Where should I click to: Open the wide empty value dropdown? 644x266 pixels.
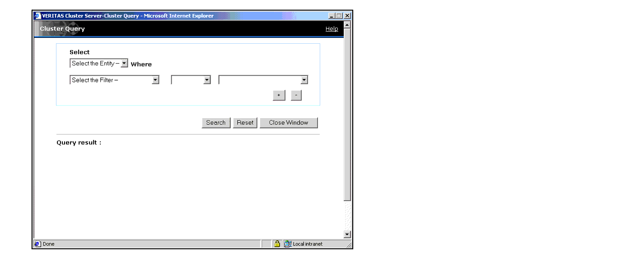click(304, 80)
